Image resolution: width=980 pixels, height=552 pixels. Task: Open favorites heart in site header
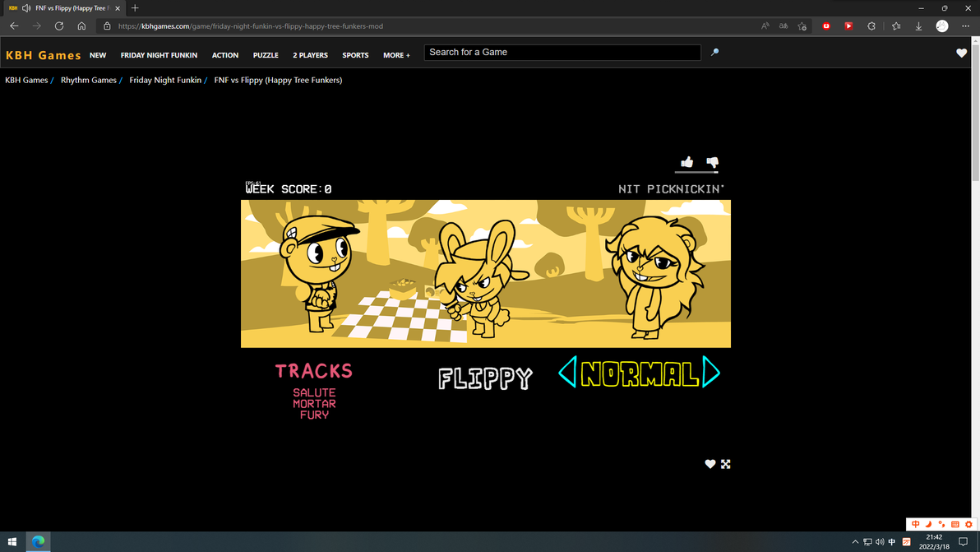pyautogui.click(x=961, y=53)
